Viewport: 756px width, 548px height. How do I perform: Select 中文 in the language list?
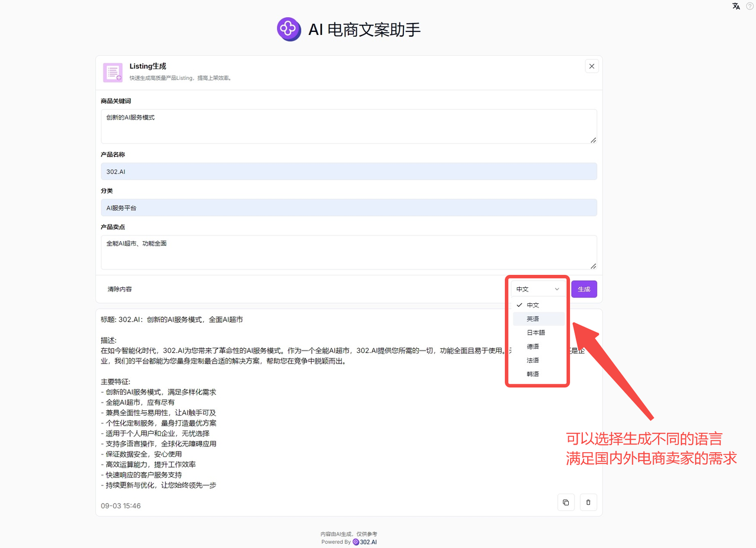pyautogui.click(x=537, y=305)
